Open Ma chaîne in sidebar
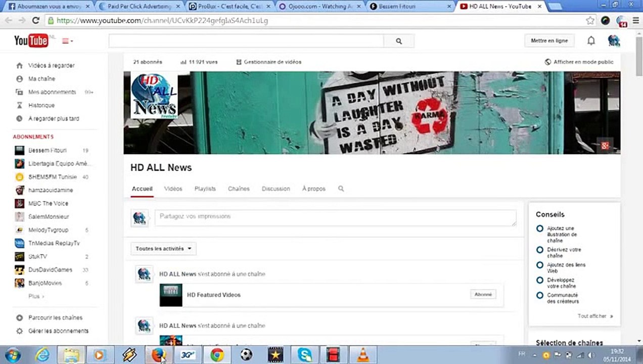 pos(41,79)
